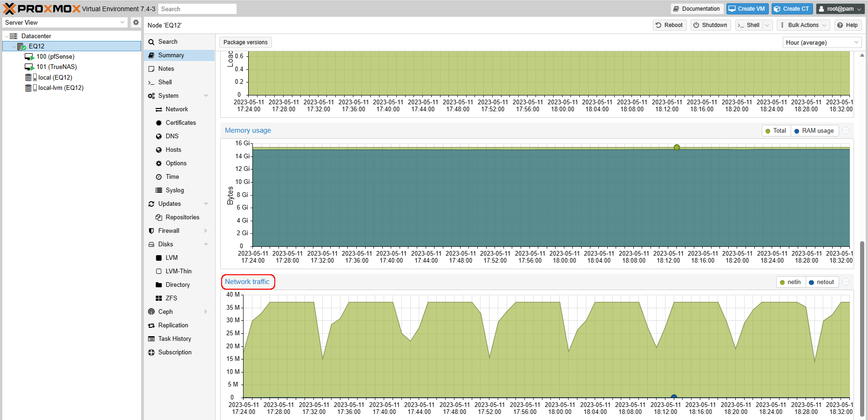Open VM 101 (TrueNAS)
The image size is (868, 420).
[x=56, y=67]
